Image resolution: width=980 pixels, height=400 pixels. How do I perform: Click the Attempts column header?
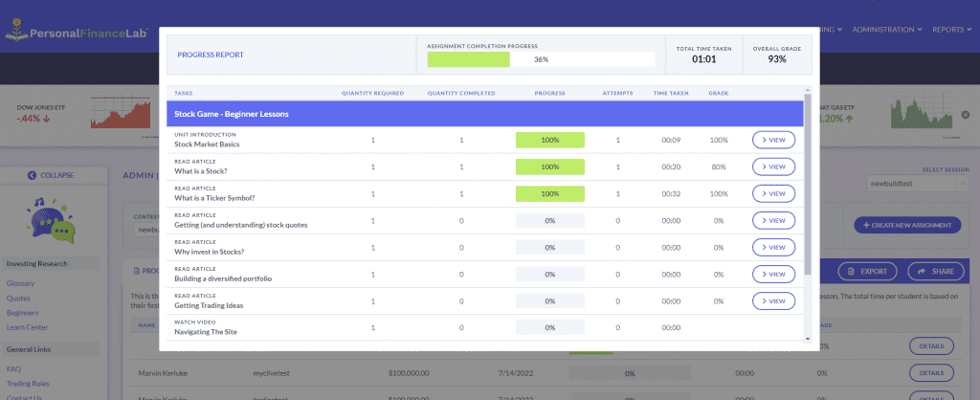(617, 93)
